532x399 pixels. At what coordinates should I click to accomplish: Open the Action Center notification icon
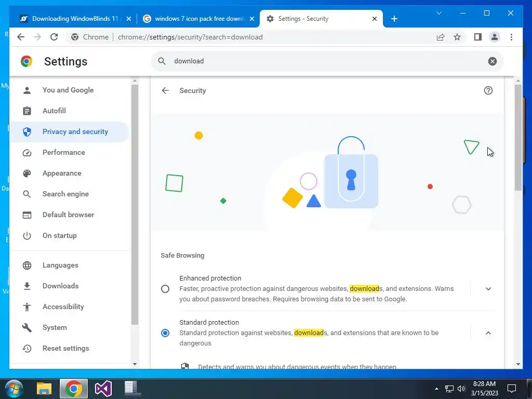[x=512, y=389]
